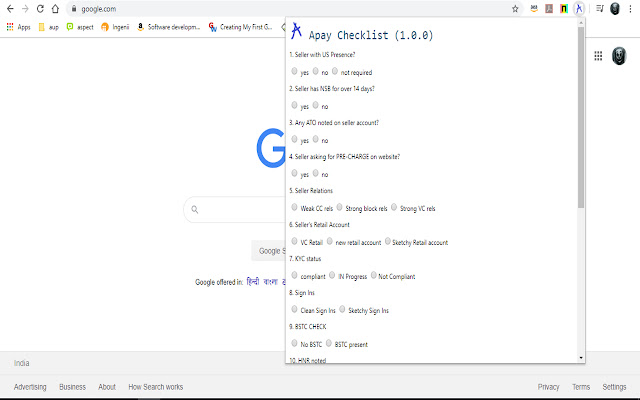Open the Adobe Acrobat PDF extension icon
640x400 pixels.
[x=549, y=9]
